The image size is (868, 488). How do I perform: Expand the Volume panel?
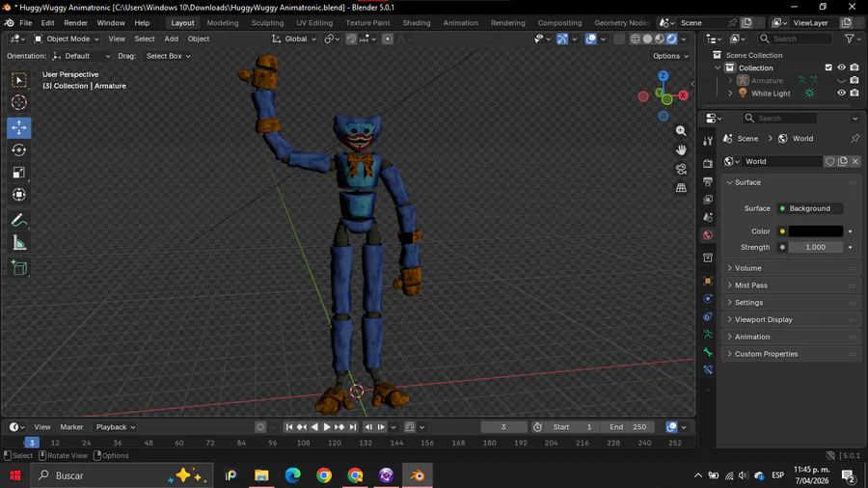(748, 268)
